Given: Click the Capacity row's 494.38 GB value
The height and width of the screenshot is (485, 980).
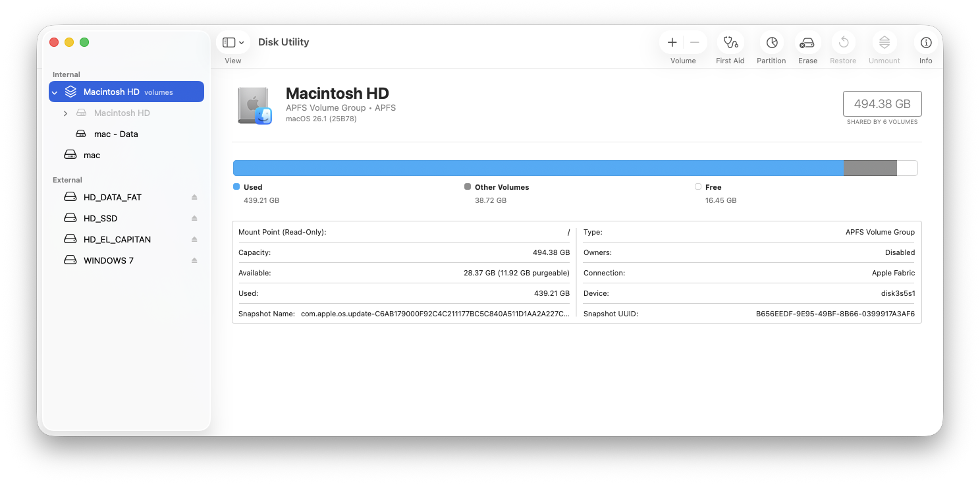Looking at the screenshot, I should [551, 252].
